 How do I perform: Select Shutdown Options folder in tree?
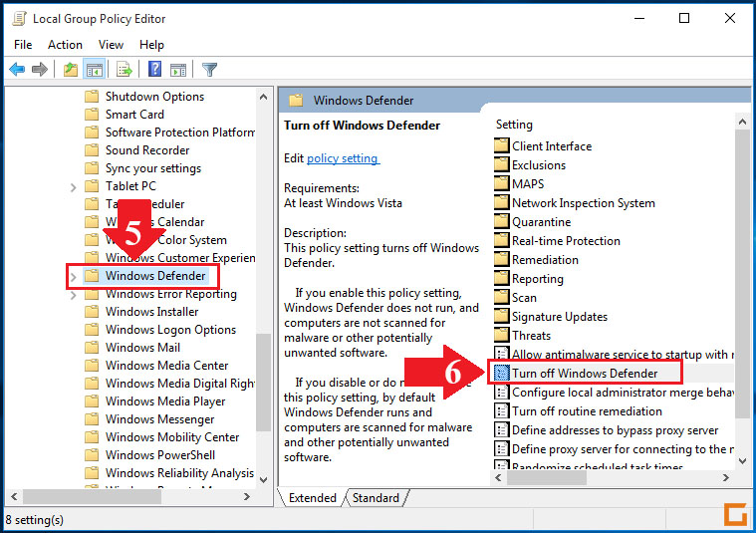point(144,97)
